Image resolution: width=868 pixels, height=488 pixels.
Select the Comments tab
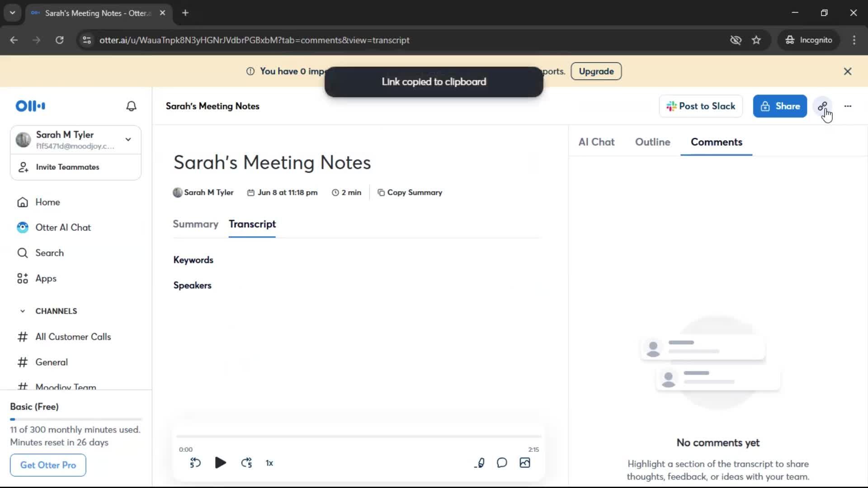[x=717, y=142]
